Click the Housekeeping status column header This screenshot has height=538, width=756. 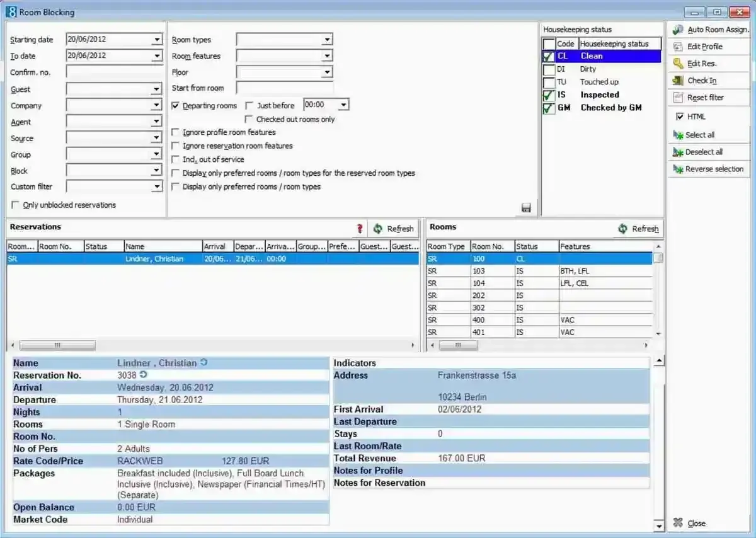[619, 43]
